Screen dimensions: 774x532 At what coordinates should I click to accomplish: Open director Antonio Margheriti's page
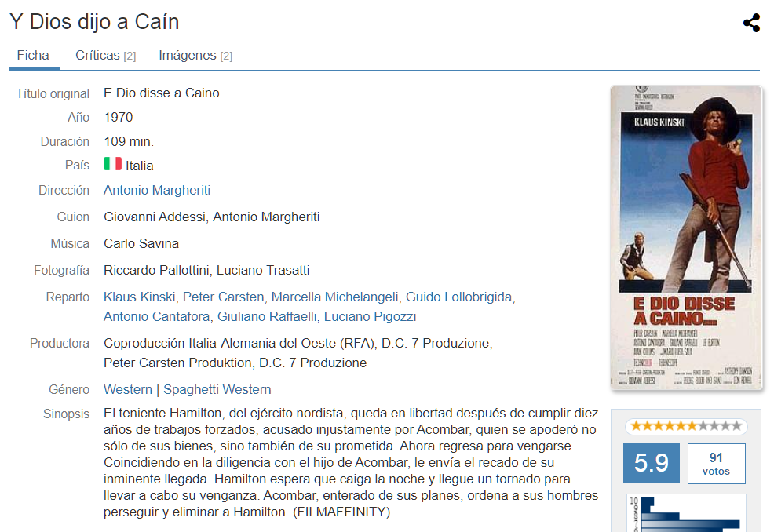coord(157,190)
